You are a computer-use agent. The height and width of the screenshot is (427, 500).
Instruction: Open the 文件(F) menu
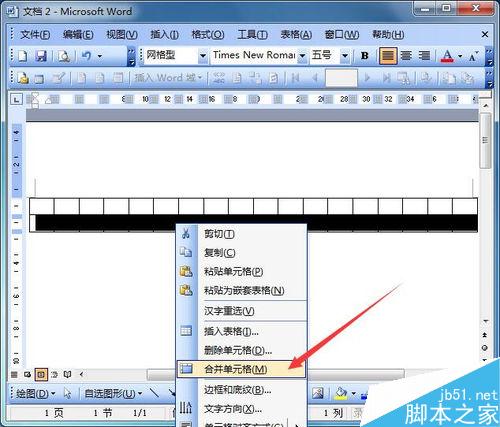coord(35,34)
